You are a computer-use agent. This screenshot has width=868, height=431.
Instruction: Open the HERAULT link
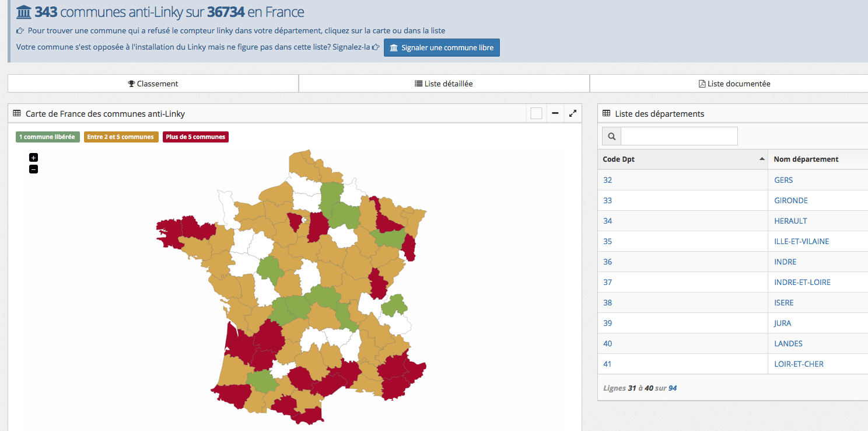click(790, 221)
